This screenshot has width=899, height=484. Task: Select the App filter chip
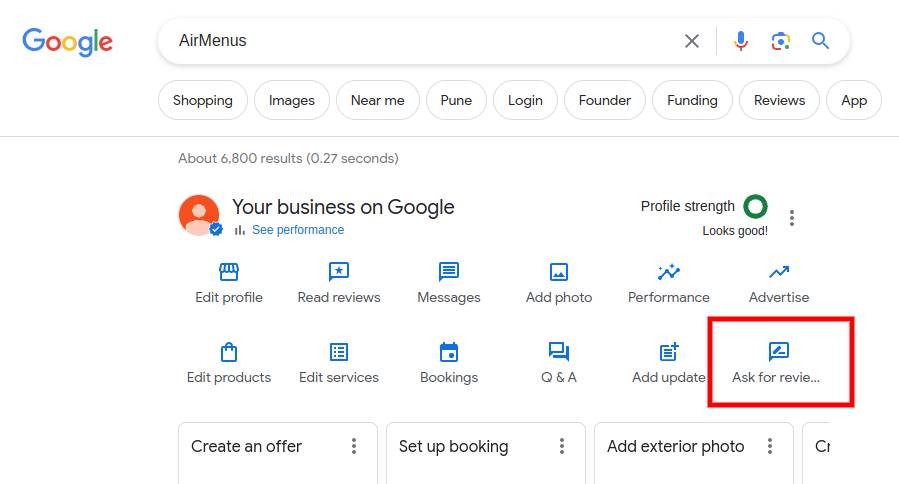tap(854, 100)
